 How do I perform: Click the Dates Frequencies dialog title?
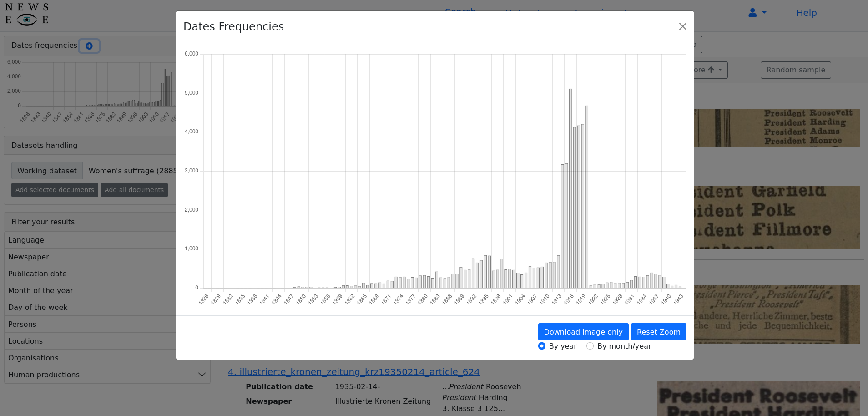click(233, 26)
